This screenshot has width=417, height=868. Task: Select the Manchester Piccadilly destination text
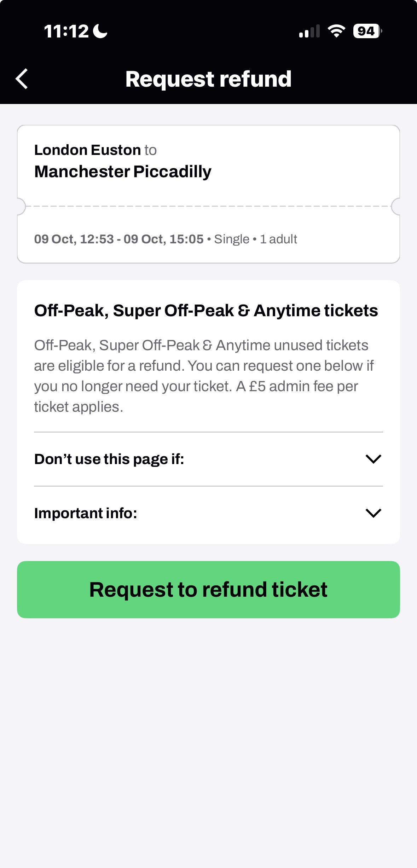point(123,172)
